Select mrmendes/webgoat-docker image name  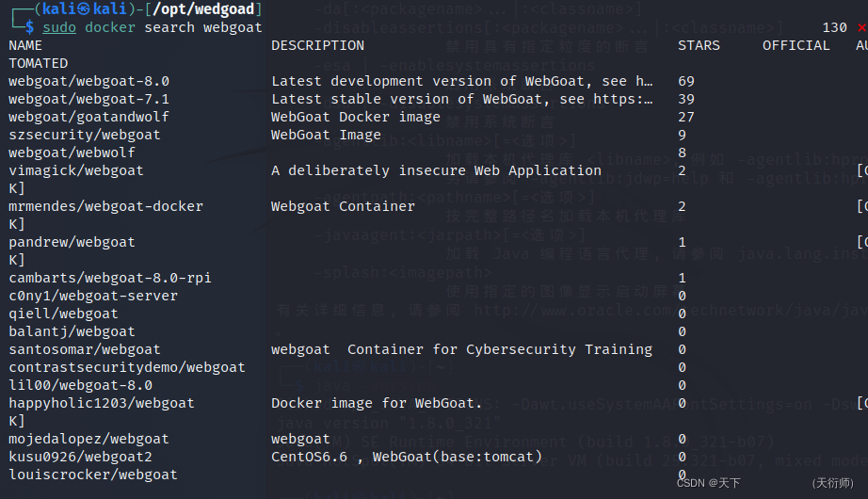(x=105, y=206)
